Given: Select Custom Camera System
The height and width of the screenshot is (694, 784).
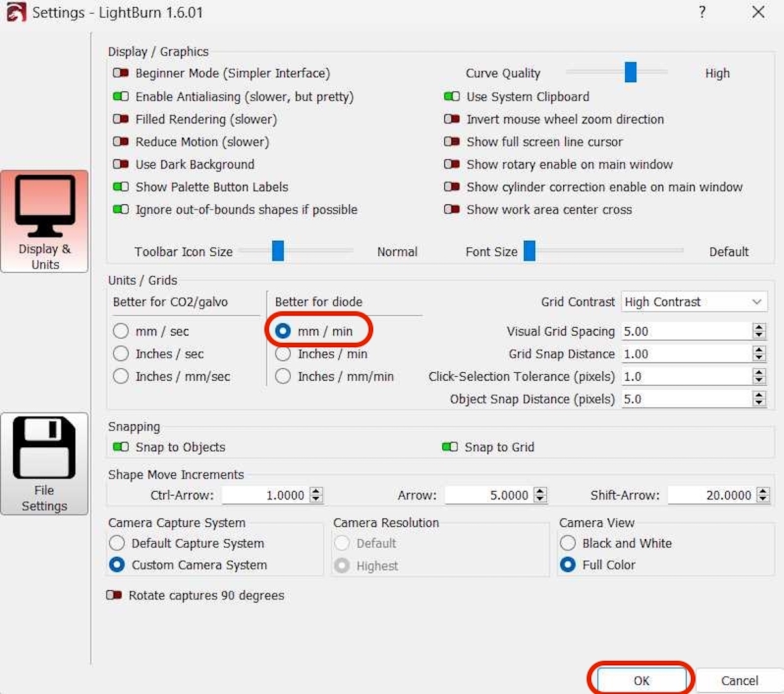Looking at the screenshot, I should click(x=117, y=565).
